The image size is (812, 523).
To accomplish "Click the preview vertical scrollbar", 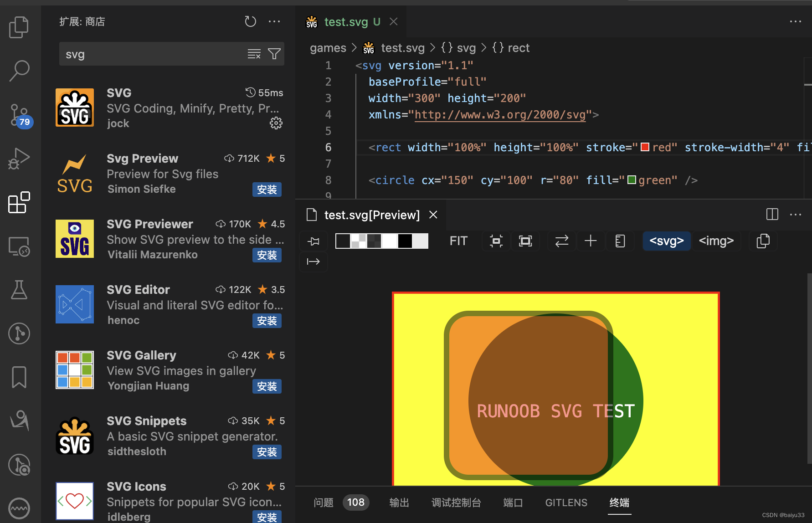I will coord(809,368).
